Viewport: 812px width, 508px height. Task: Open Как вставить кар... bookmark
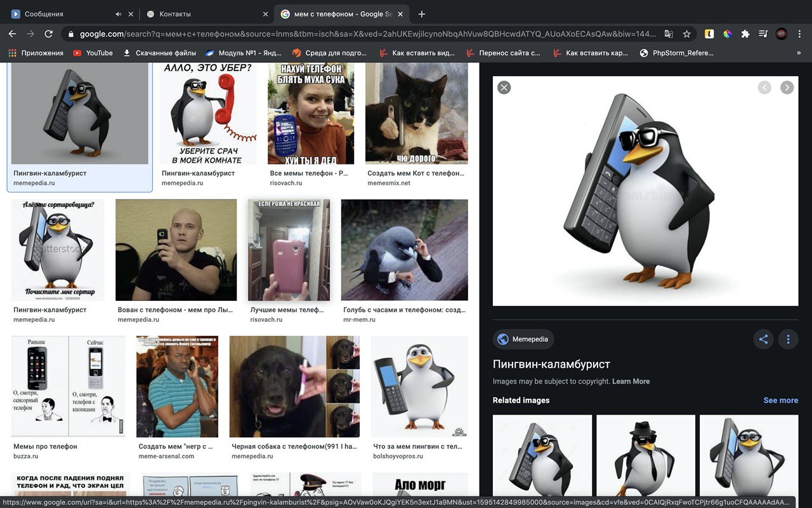(x=590, y=53)
